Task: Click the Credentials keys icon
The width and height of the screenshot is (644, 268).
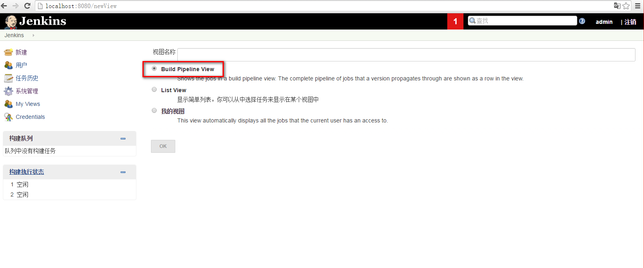Action: click(8, 117)
